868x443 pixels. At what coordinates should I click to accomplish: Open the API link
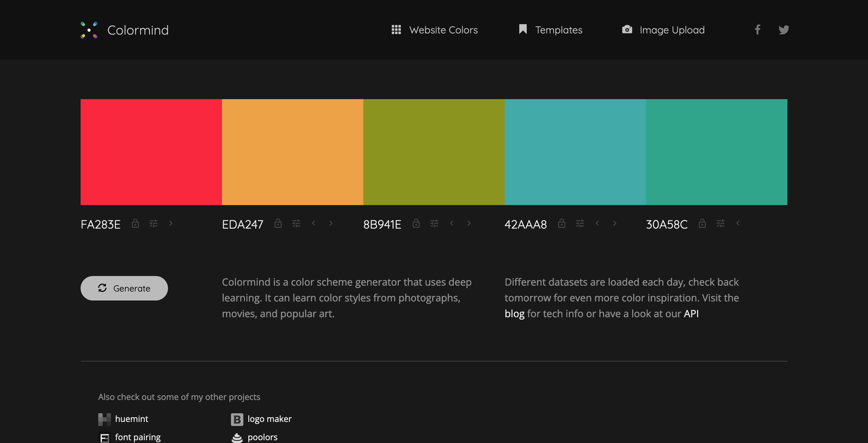pyautogui.click(x=691, y=314)
